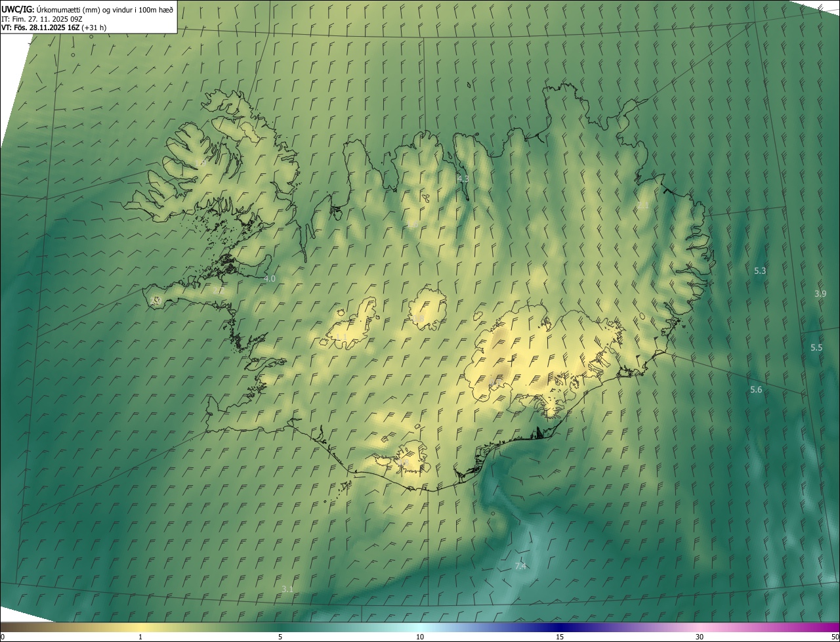Select the valid time line 'VT: Fös. 28.11.2025 16Z'
This screenshot has width=840, height=642.
[41, 28]
